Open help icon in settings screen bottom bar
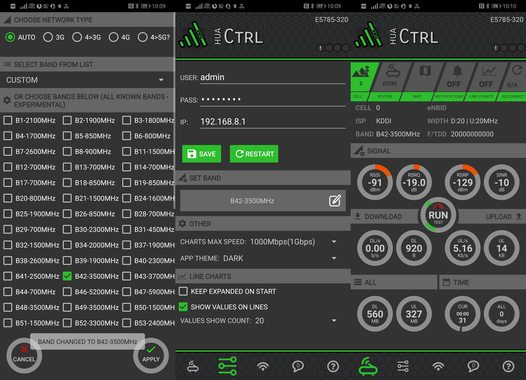 (x=333, y=366)
